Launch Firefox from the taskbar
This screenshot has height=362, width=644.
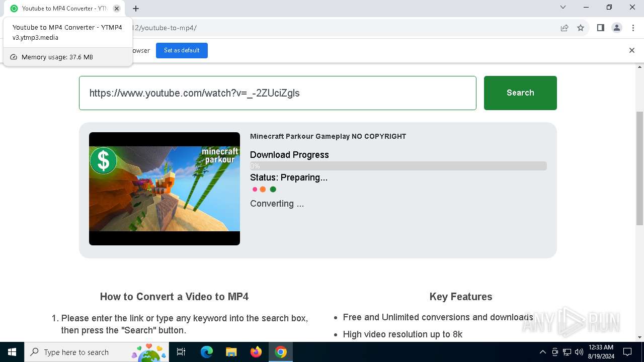[x=256, y=352]
